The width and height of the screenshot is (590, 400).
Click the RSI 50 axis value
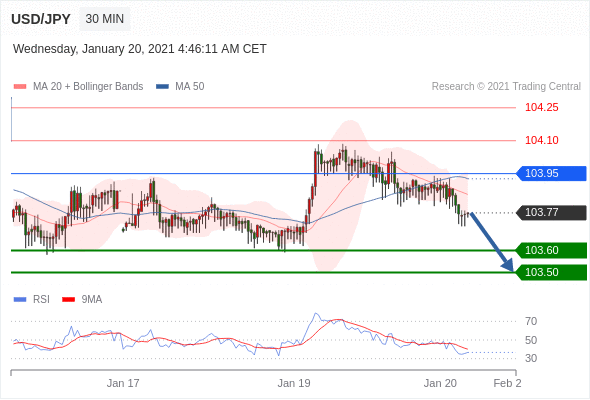click(531, 340)
